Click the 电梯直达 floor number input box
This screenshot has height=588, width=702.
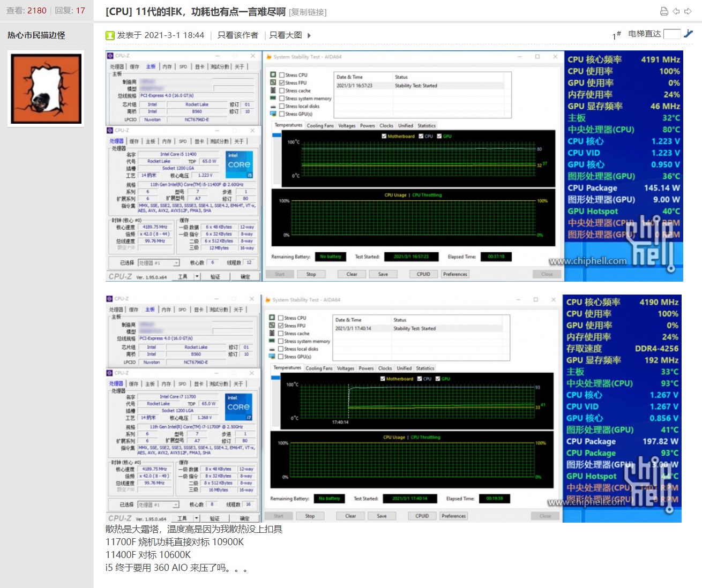click(671, 34)
